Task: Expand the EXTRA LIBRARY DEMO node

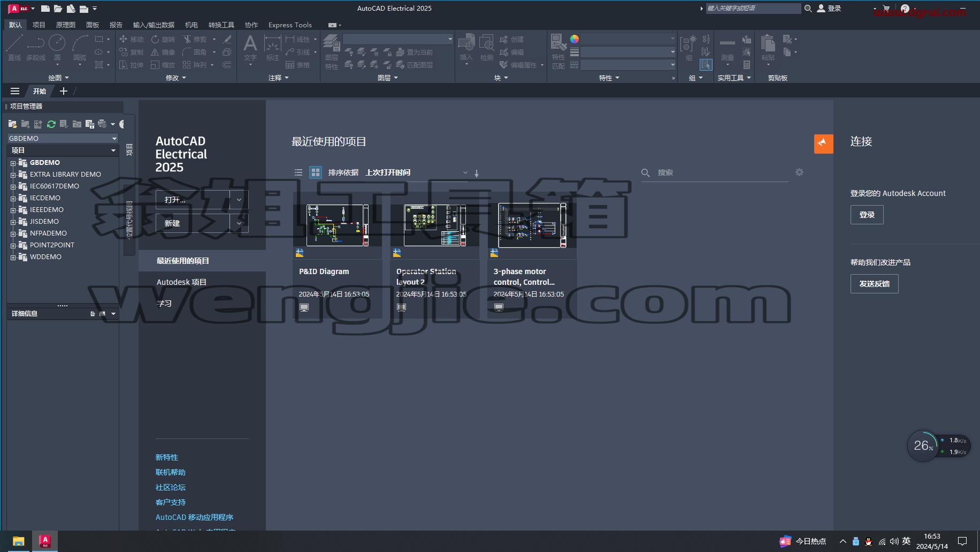Action: click(13, 175)
